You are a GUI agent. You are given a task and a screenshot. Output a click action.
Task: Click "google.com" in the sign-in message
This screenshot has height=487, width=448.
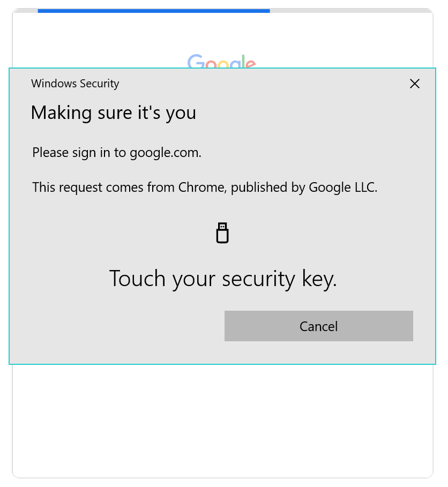pyautogui.click(x=164, y=153)
